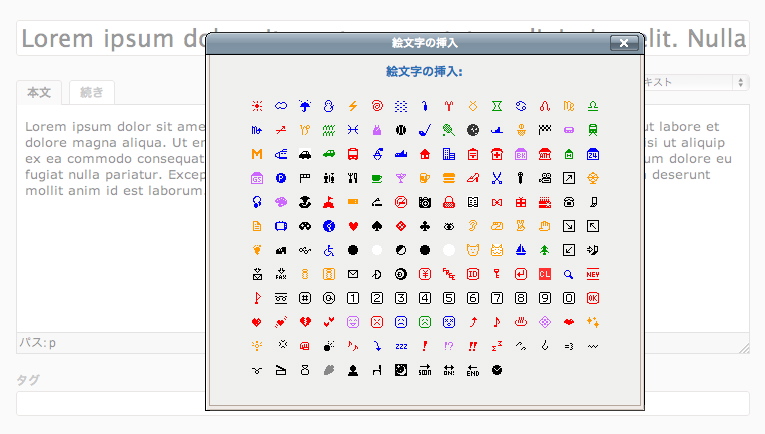Pick the checkered flag emoji
765x434 pixels.
pos(545,130)
